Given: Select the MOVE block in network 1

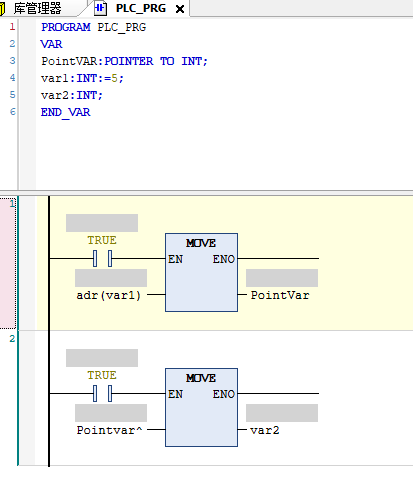Looking at the screenshot, I should coord(201,272).
